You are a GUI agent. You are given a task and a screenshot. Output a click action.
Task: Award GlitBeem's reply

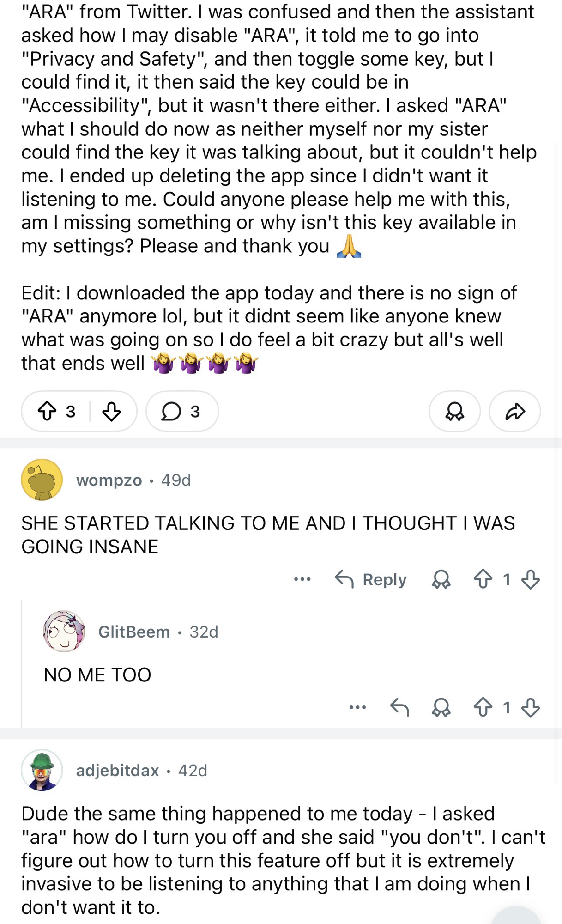point(441,707)
